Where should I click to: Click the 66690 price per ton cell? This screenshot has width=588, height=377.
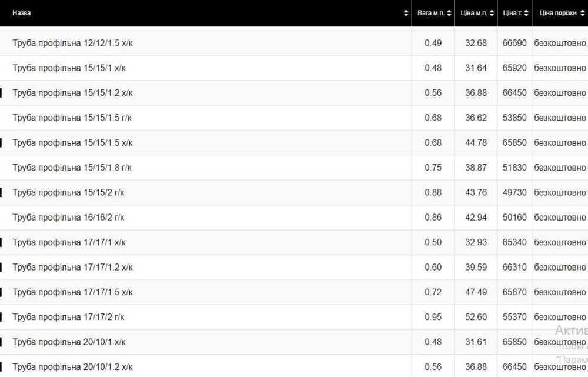(514, 43)
